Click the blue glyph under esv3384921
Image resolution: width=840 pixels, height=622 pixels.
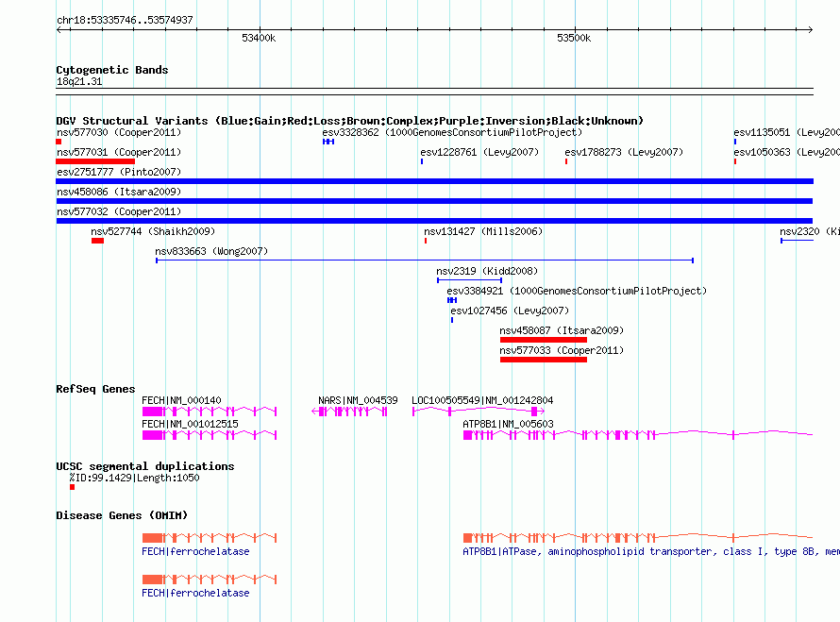coord(452,300)
